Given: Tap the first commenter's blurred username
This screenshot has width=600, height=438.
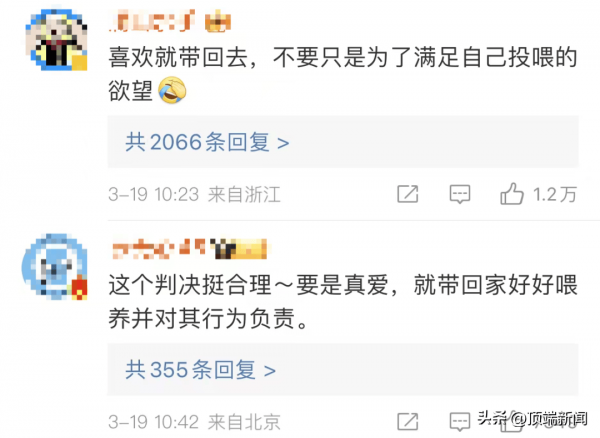Looking at the screenshot, I should pos(152,20).
